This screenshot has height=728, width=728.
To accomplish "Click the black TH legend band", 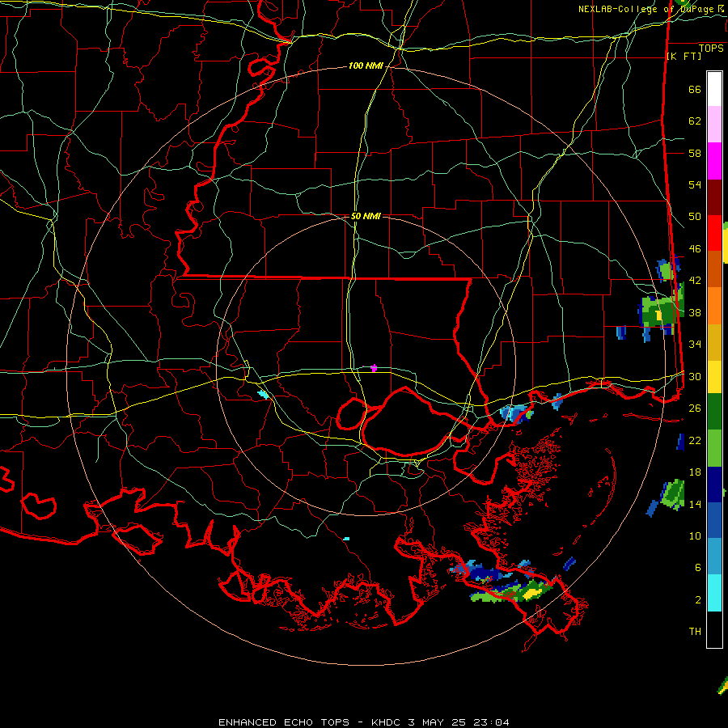I will [714, 629].
